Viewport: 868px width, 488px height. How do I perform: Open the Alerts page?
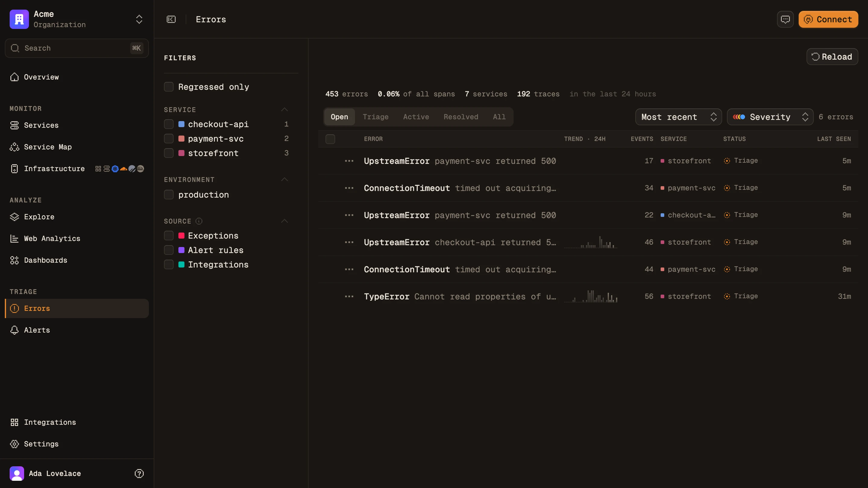click(77, 330)
